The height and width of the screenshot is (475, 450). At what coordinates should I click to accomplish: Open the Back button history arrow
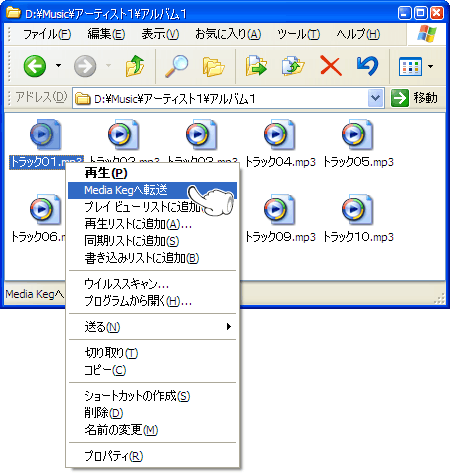point(59,66)
